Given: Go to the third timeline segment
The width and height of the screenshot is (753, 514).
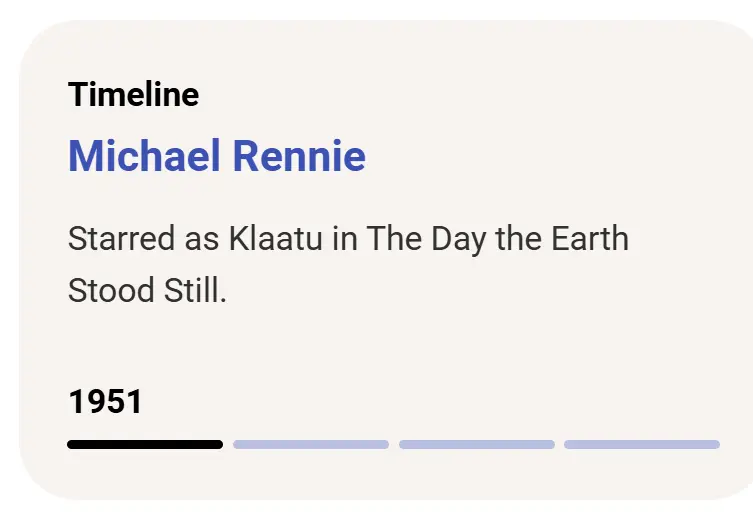Looking at the screenshot, I should tap(476, 444).
